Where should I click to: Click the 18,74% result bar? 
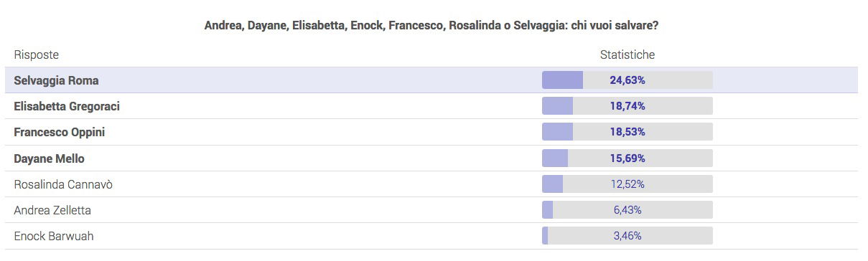[x=627, y=106]
